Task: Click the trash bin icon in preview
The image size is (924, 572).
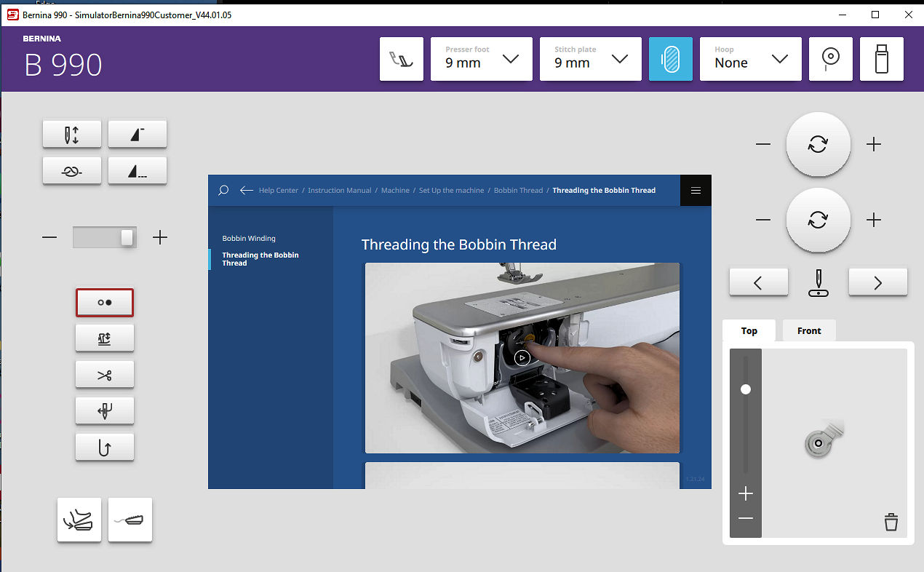Action: (x=891, y=522)
